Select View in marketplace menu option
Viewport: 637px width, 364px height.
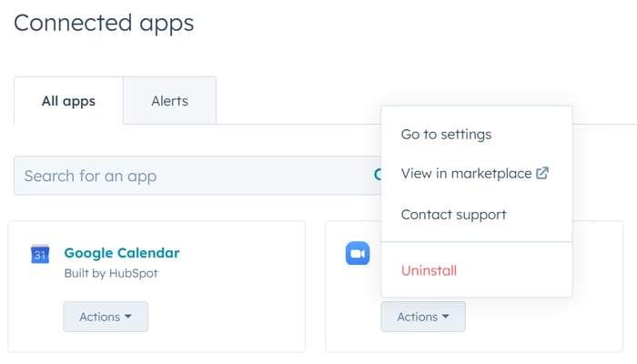coord(465,173)
